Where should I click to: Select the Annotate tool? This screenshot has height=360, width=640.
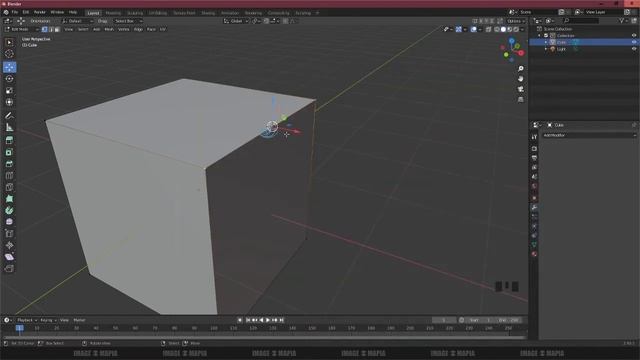coord(9,116)
